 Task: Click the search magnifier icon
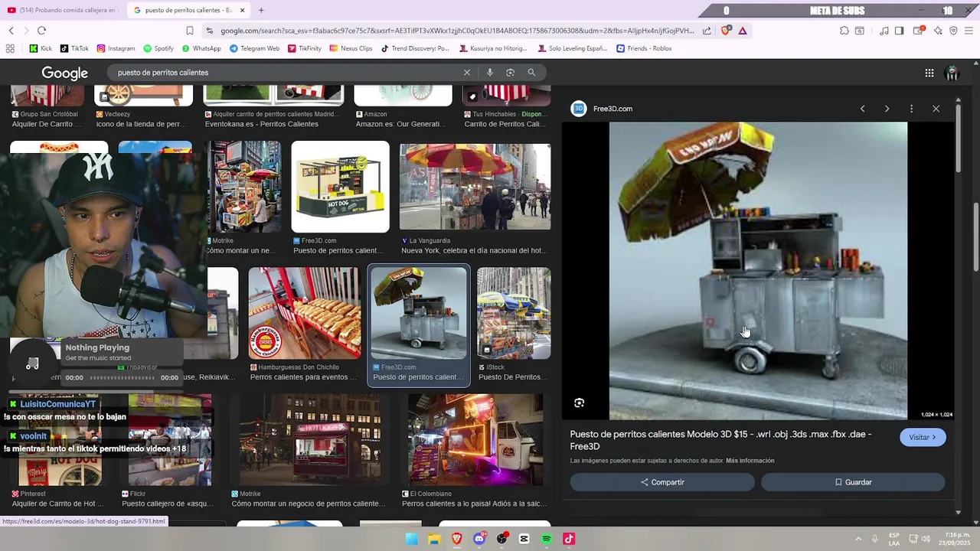[531, 73]
